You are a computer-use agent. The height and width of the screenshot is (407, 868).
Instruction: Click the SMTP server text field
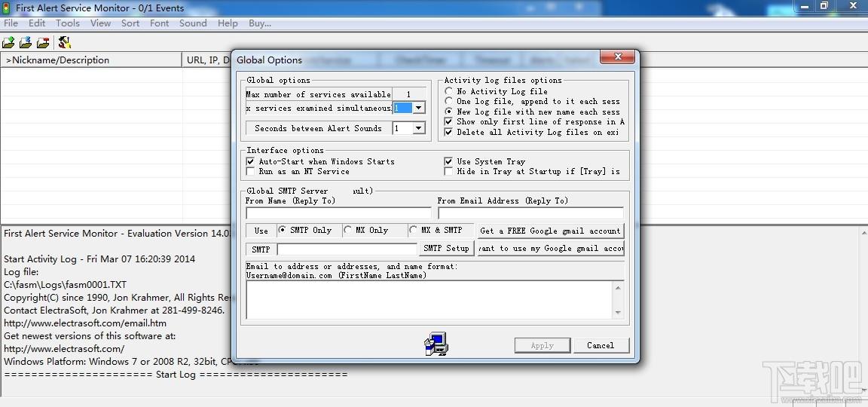[x=347, y=249]
